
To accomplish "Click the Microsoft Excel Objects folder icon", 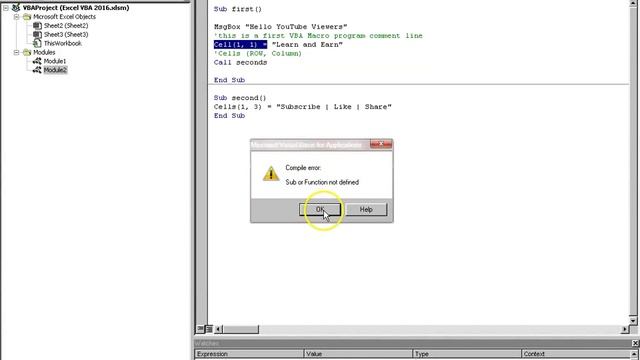I will (x=27, y=17).
